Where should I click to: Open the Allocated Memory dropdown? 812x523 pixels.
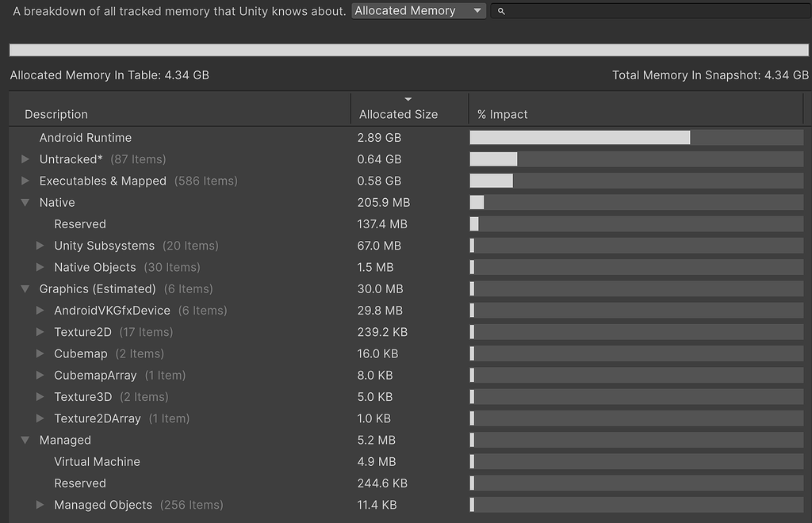(418, 10)
